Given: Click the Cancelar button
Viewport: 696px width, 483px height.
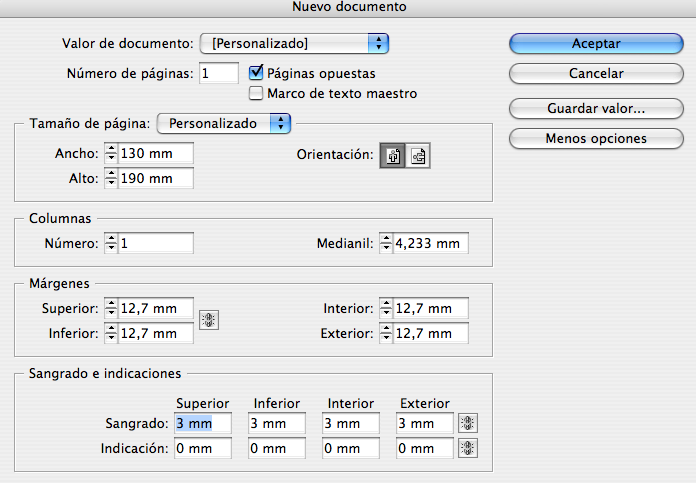Looking at the screenshot, I should coord(596,73).
